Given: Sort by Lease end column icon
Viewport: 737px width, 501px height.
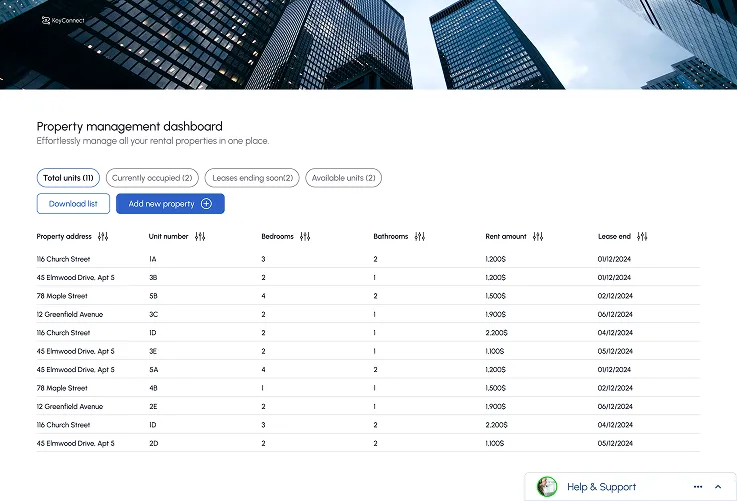Looking at the screenshot, I should 642,237.
